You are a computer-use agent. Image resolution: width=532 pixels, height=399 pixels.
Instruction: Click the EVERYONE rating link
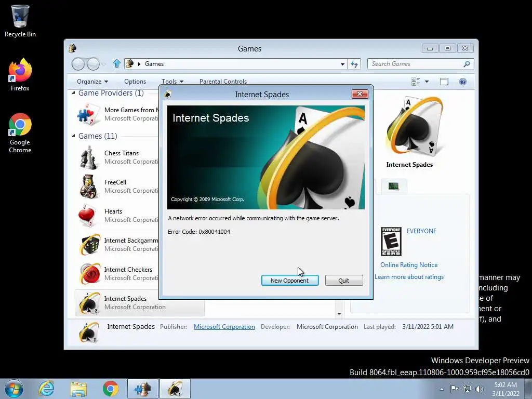421,231
